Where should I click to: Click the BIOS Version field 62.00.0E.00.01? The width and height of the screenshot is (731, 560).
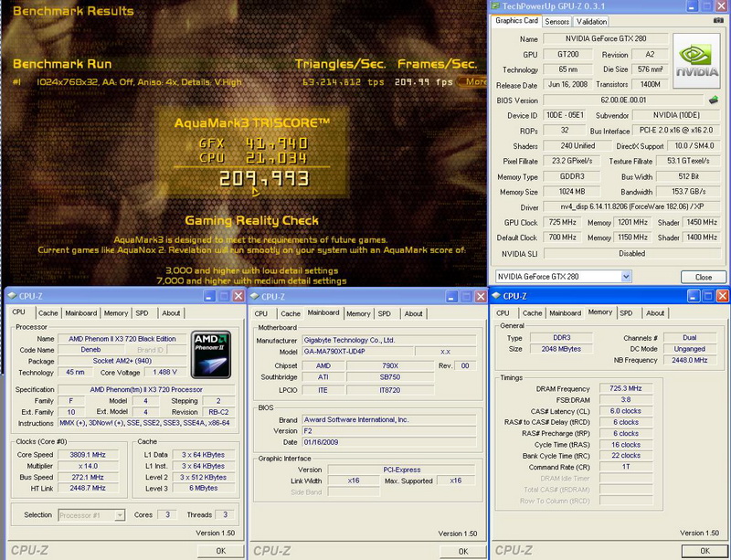point(623,100)
